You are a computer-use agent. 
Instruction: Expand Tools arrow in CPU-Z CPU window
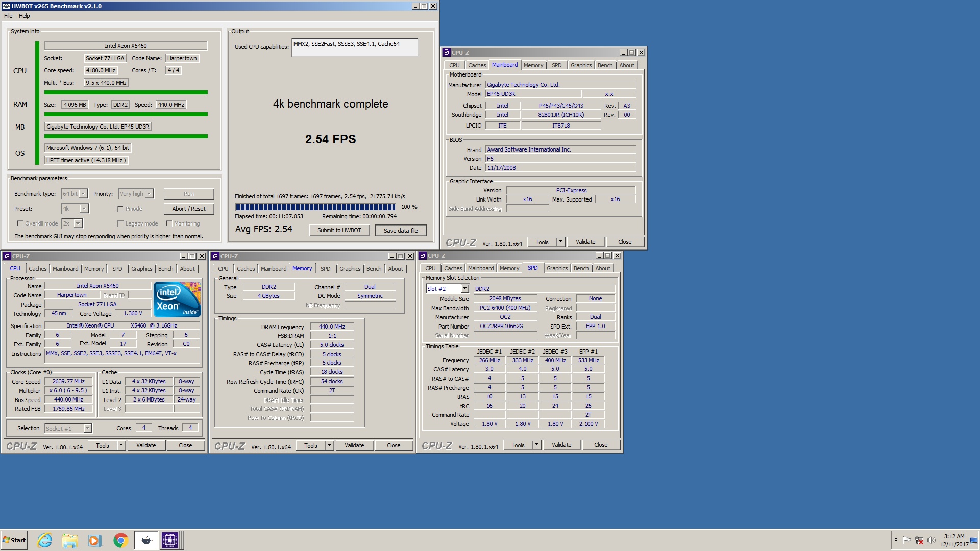click(x=121, y=445)
